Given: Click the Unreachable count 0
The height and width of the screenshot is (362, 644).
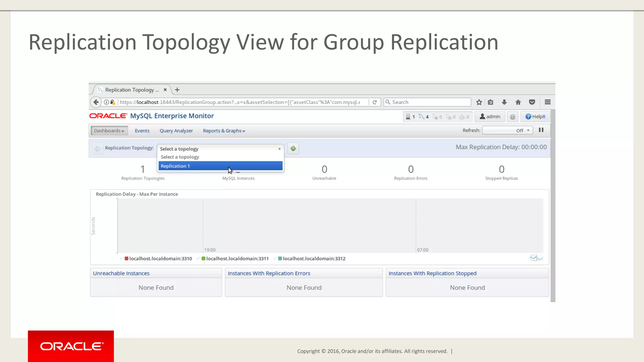Looking at the screenshot, I should click(x=325, y=169).
